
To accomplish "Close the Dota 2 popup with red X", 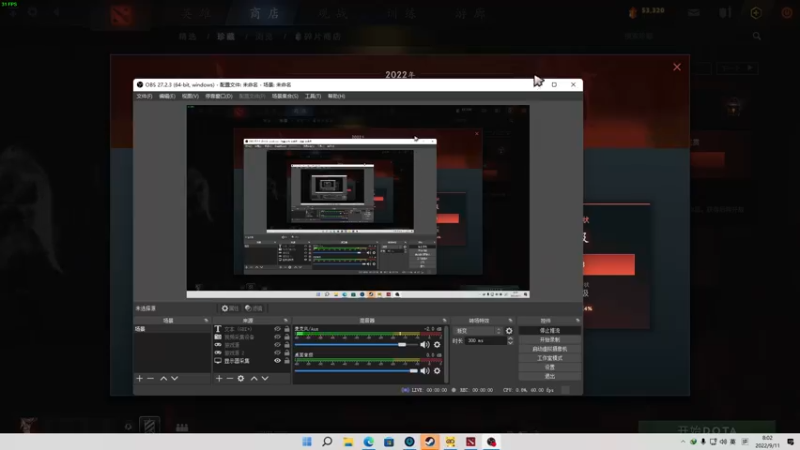I will [677, 67].
